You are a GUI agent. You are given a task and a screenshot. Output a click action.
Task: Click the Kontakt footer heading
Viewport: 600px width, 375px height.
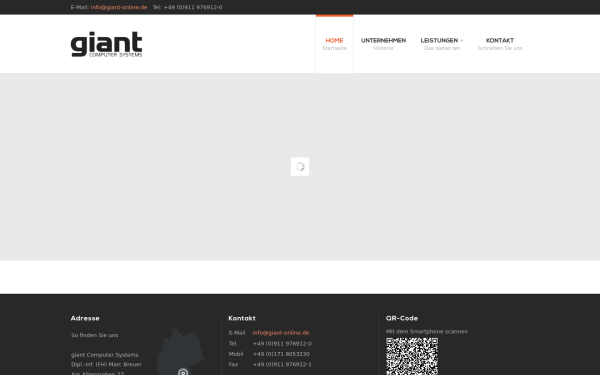point(242,318)
